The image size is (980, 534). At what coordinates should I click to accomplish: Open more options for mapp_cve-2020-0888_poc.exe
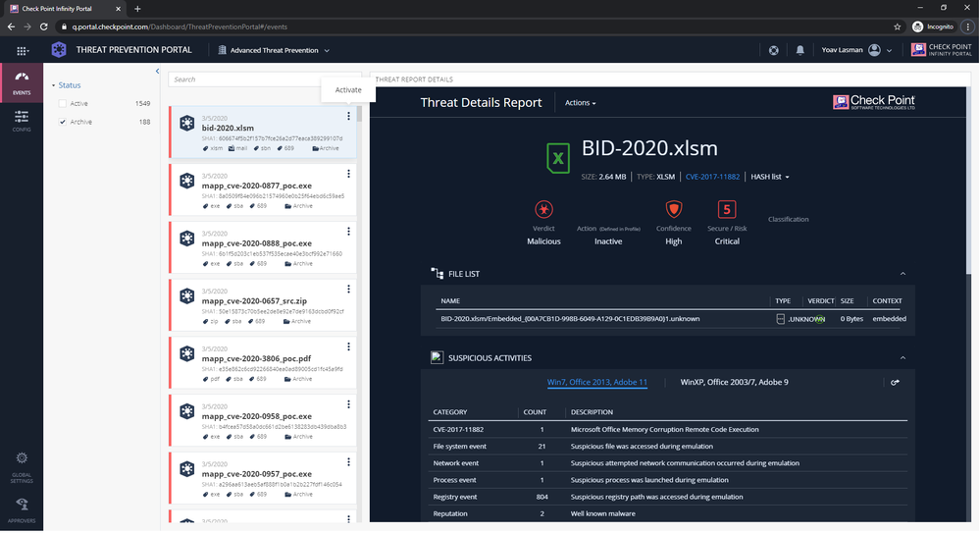click(349, 232)
